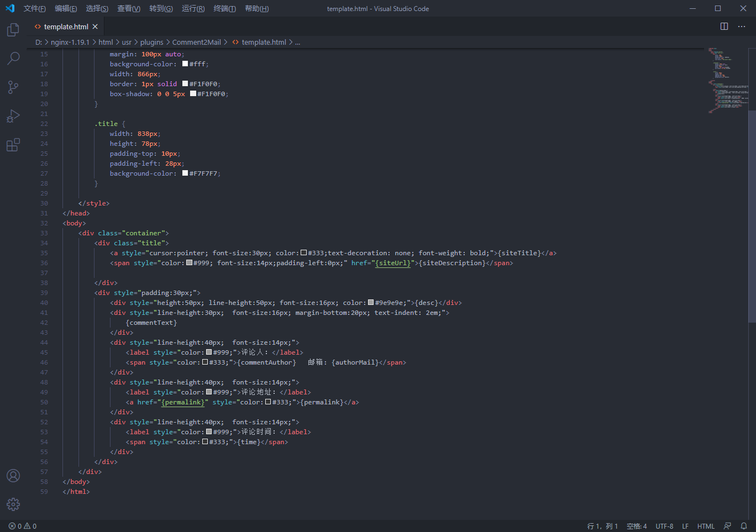This screenshot has width=756, height=532.
Task: Open the 文件(F) menu
Action: [x=35, y=8]
